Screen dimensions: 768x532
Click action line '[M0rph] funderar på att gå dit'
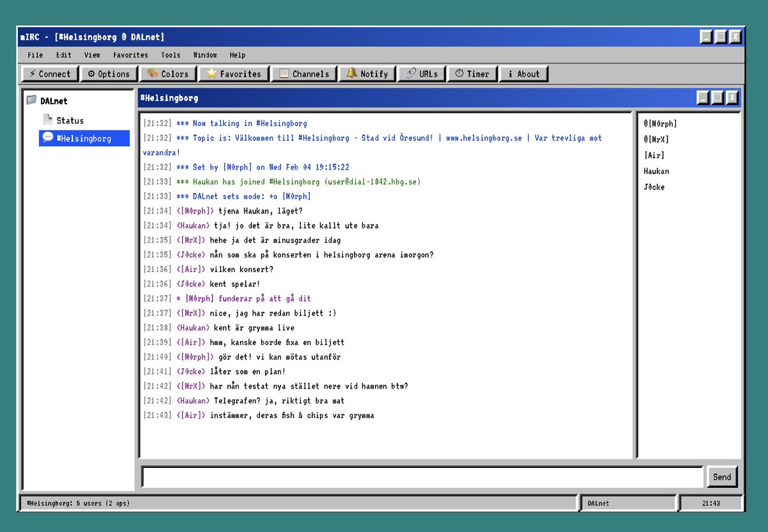tap(243, 298)
